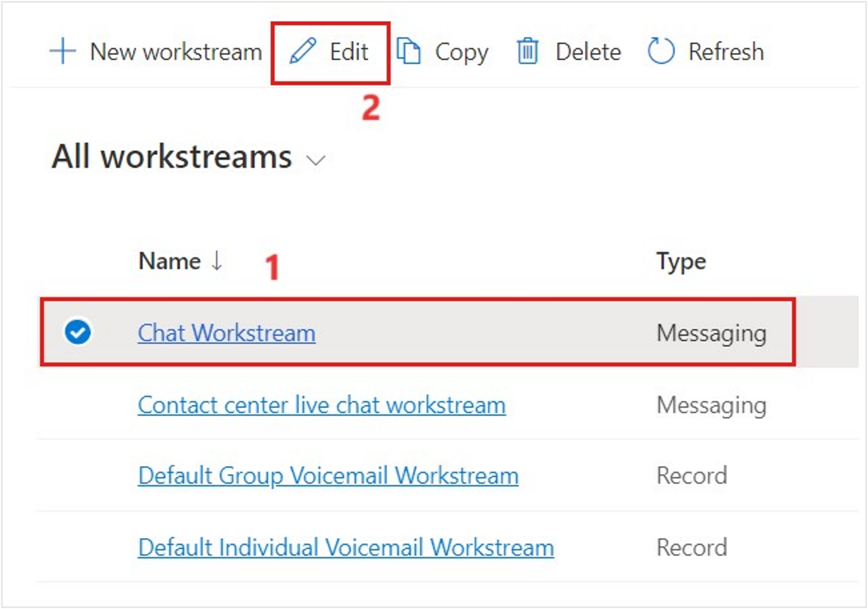Viewport: 868px width, 609px height.
Task: Click the Refresh circular arrow icon
Action: (661, 51)
